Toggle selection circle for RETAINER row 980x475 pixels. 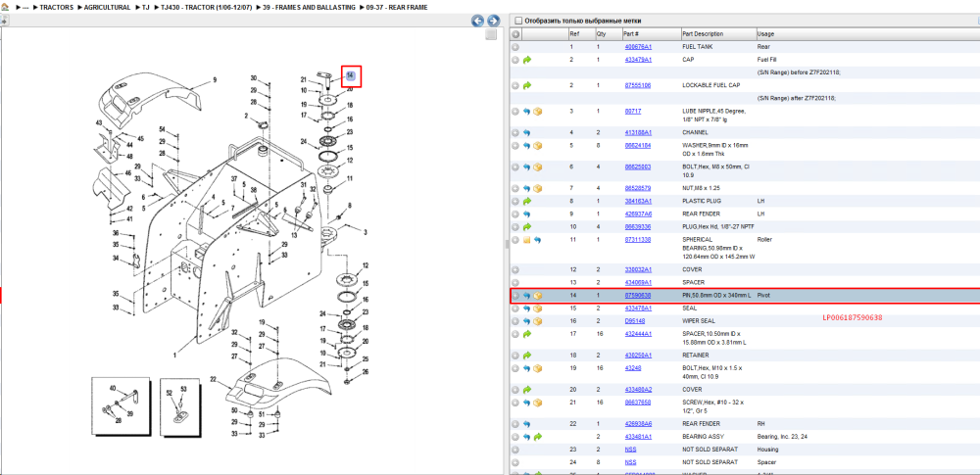click(515, 355)
